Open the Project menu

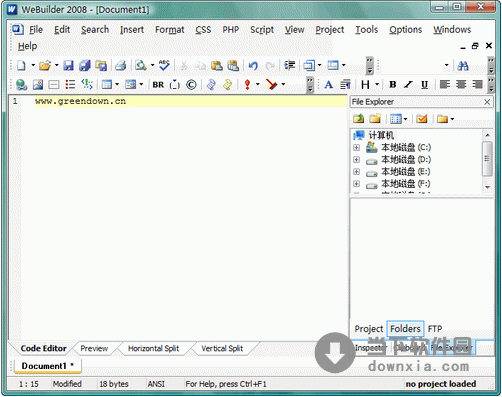pos(330,30)
